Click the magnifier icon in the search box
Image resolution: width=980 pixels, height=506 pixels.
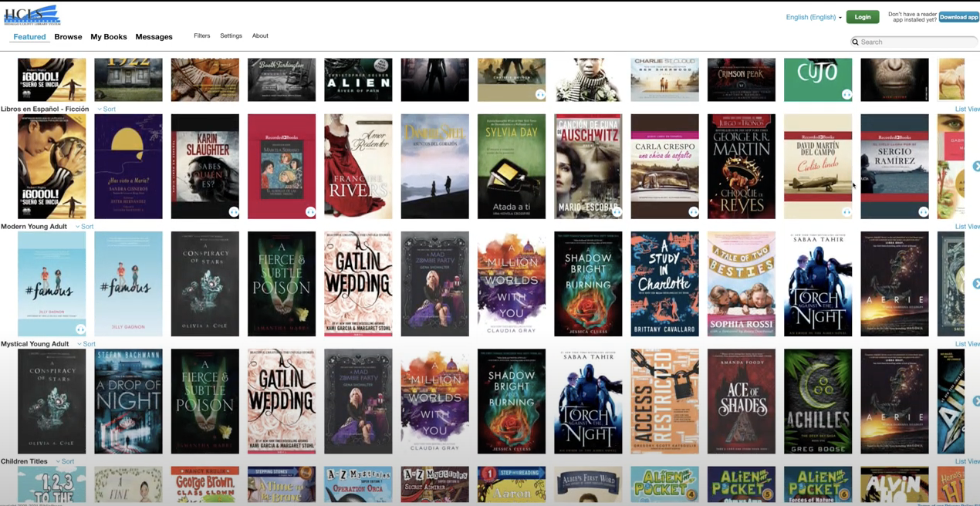pyautogui.click(x=855, y=42)
